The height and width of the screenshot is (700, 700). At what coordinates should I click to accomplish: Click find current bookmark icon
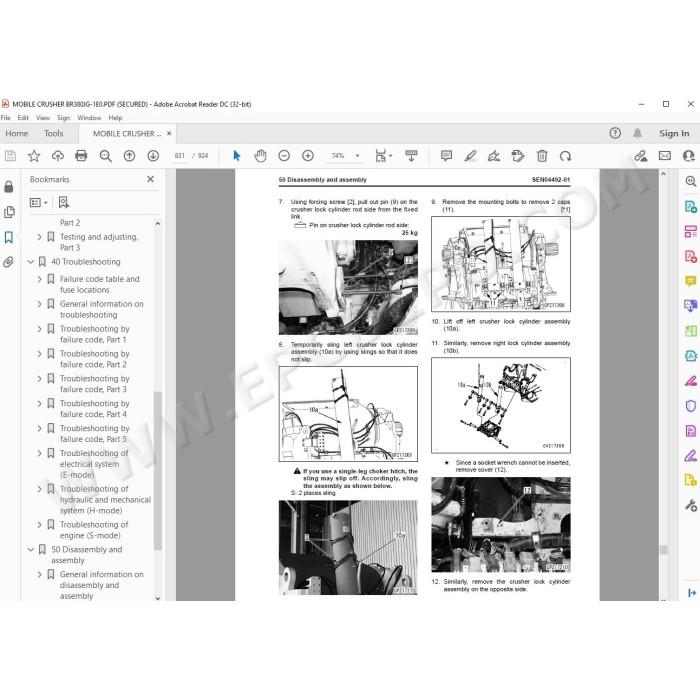point(64,202)
